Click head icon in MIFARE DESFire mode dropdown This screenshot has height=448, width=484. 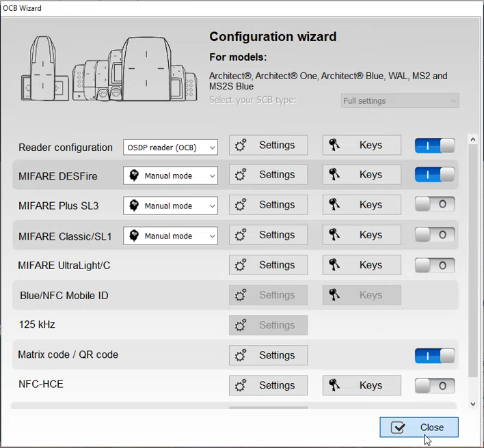tap(134, 176)
